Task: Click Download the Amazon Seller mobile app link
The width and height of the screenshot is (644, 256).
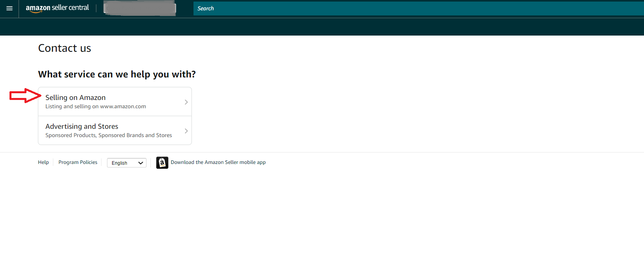Action: (x=218, y=162)
